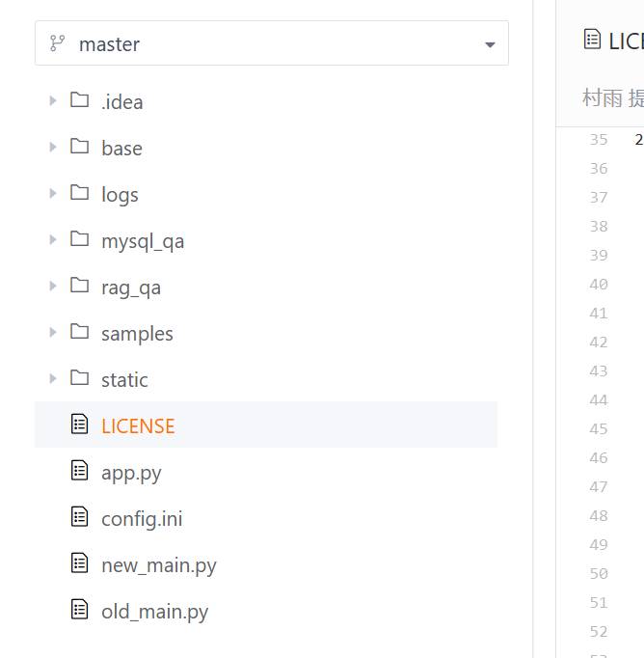Click the config.ini file icon
Viewport: 644px width, 658px height.
pyautogui.click(x=79, y=516)
